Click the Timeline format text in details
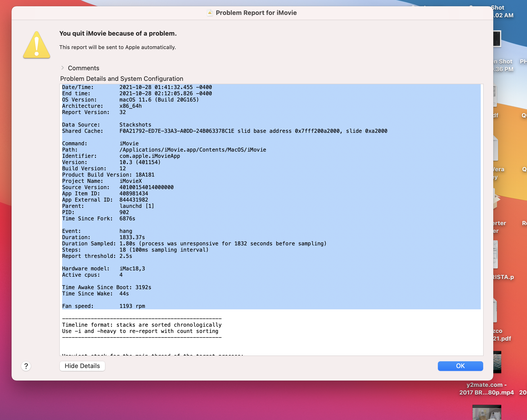 142,325
